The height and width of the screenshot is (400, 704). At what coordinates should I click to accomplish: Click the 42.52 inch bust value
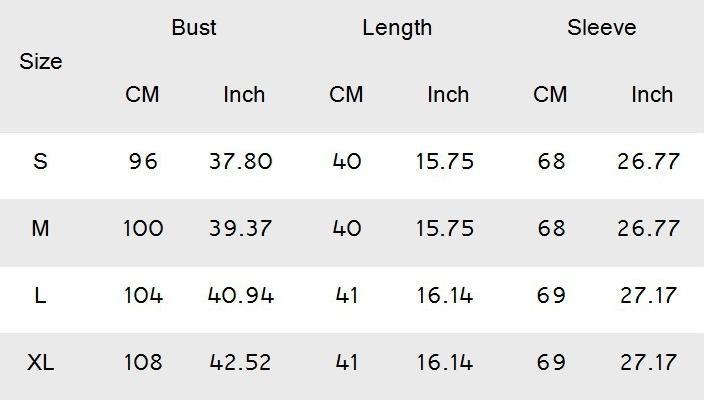(x=241, y=362)
